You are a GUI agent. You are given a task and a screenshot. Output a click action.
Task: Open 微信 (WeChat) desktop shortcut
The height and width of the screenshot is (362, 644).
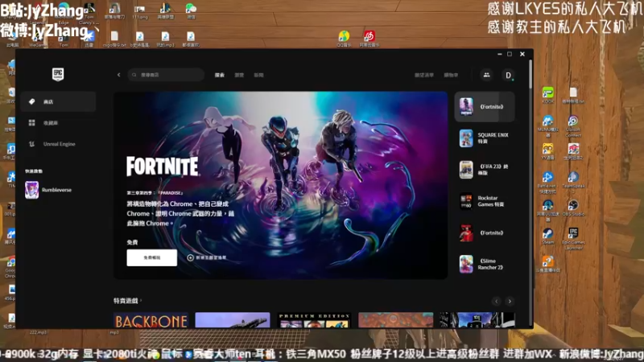tap(191, 11)
